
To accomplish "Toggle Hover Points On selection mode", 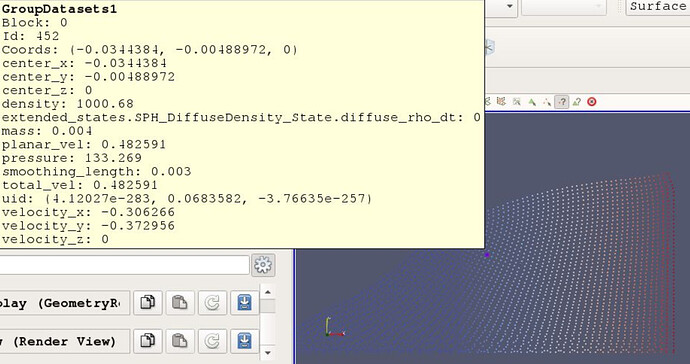I will pyautogui.click(x=562, y=102).
